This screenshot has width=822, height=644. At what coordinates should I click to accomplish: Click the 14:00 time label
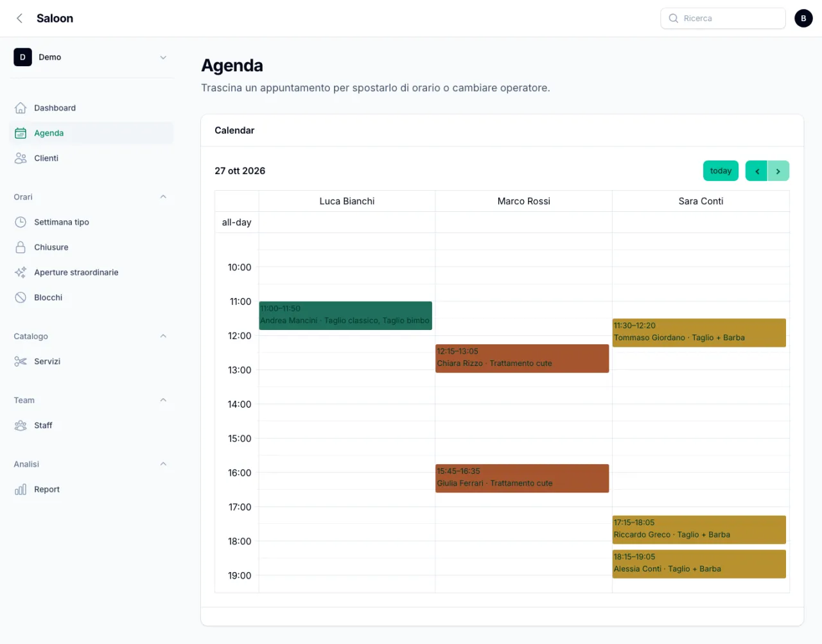(240, 404)
